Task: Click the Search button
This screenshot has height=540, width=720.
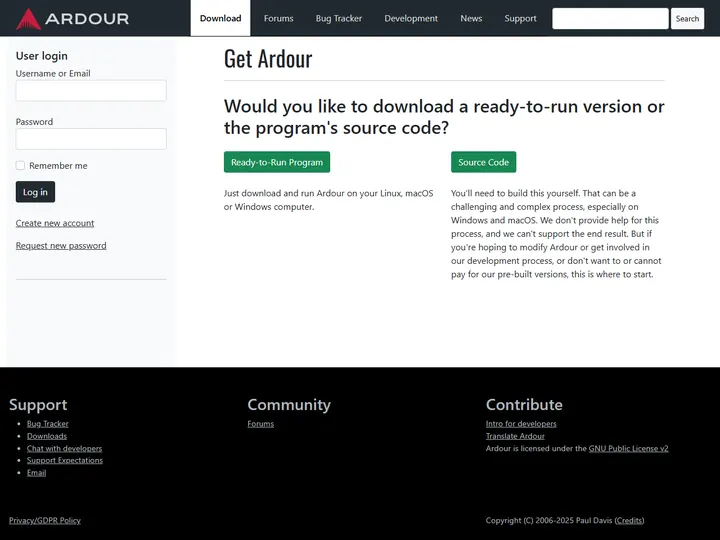Action: [x=687, y=18]
